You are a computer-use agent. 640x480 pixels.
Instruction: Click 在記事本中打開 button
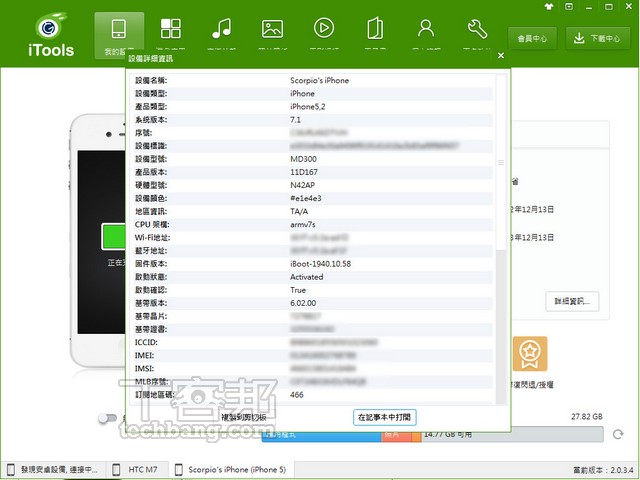(x=384, y=417)
